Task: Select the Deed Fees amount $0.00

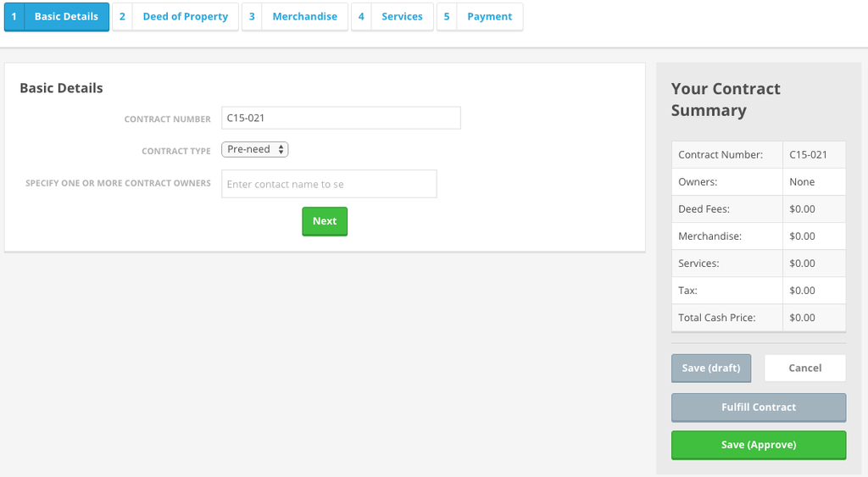Action: (x=802, y=209)
